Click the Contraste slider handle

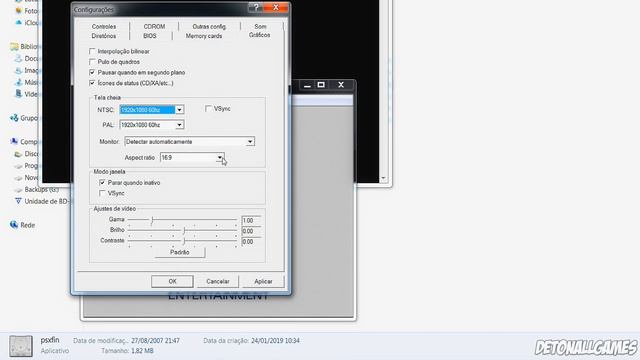[x=184, y=241]
